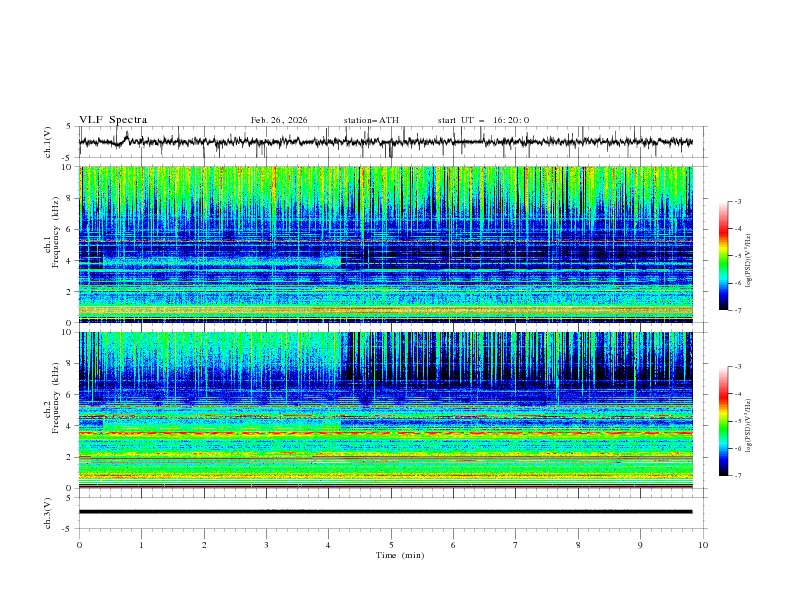This screenshot has width=792, height=612.
Task: Click time axis tick label "10"
Action: coord(703,545)
